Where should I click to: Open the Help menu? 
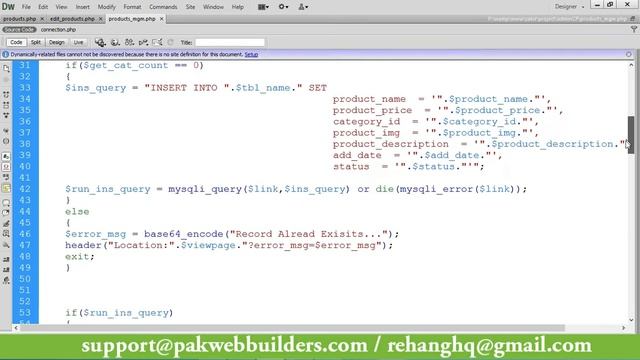pyautogui.click(x=238, y=7)
